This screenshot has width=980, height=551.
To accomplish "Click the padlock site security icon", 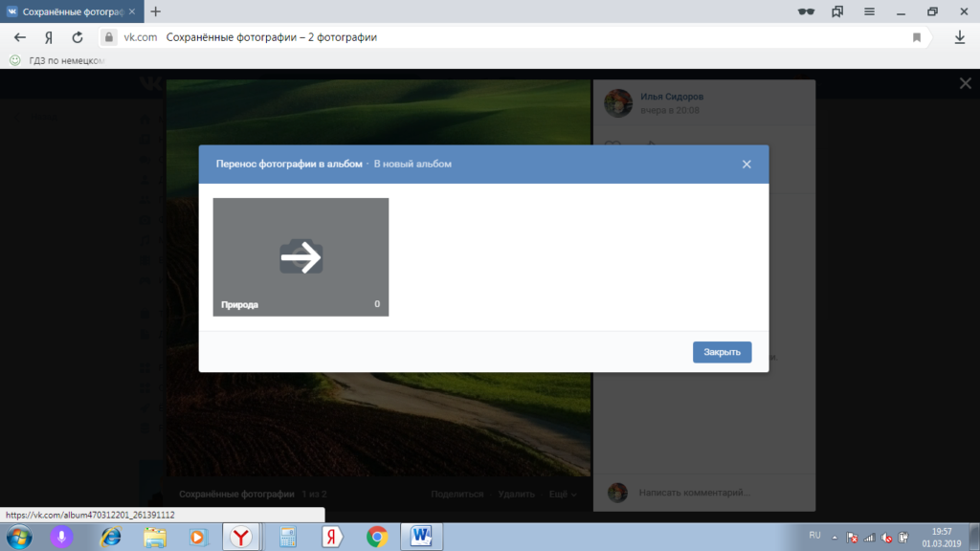I will coord(108,37).
